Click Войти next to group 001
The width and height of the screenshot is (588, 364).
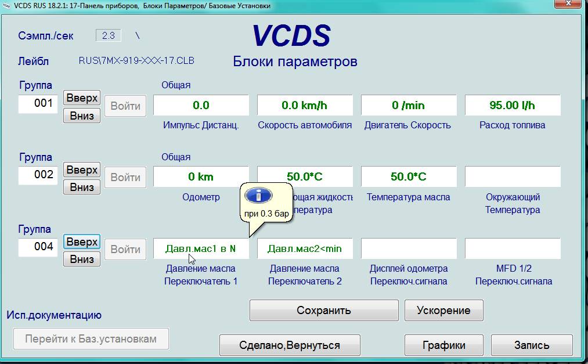[125, 106]
